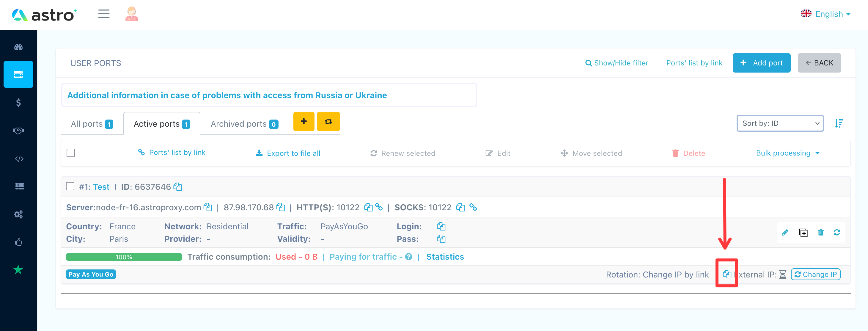Click the green star sidebar icon
Screen dimensions: 868x331
pyautogui.click(x=18, y=270)
